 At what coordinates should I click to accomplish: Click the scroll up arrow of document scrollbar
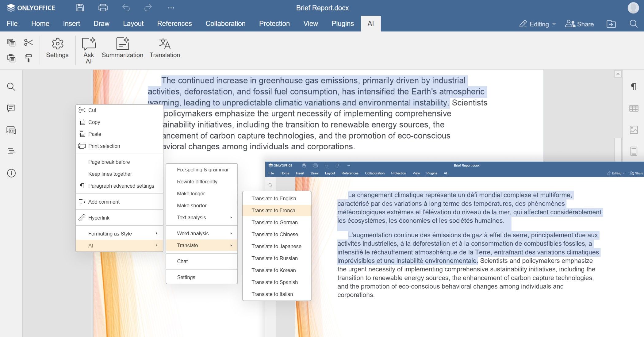618,74
